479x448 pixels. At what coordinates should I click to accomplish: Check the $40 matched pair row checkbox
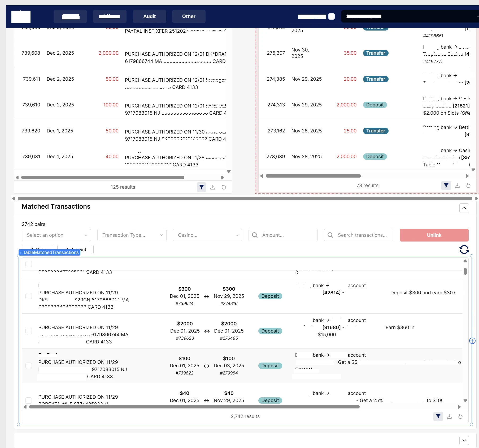click(29, 400)
